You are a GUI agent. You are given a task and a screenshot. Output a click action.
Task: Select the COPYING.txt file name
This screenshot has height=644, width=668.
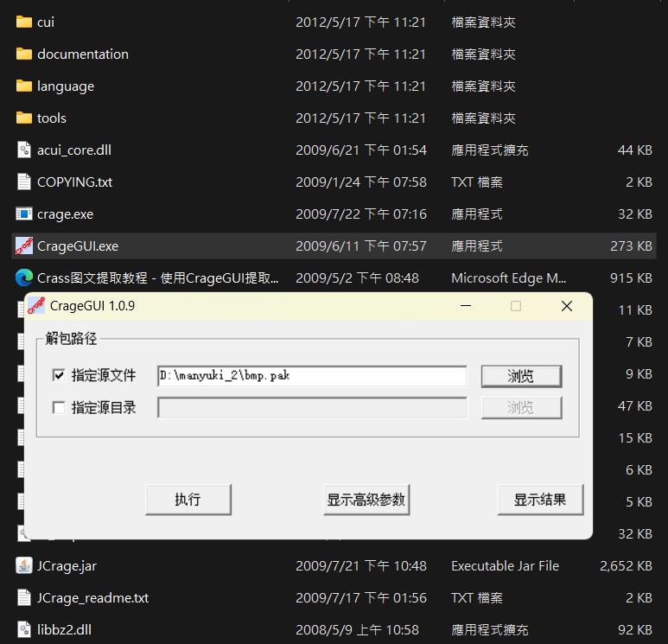coord(74,182)
